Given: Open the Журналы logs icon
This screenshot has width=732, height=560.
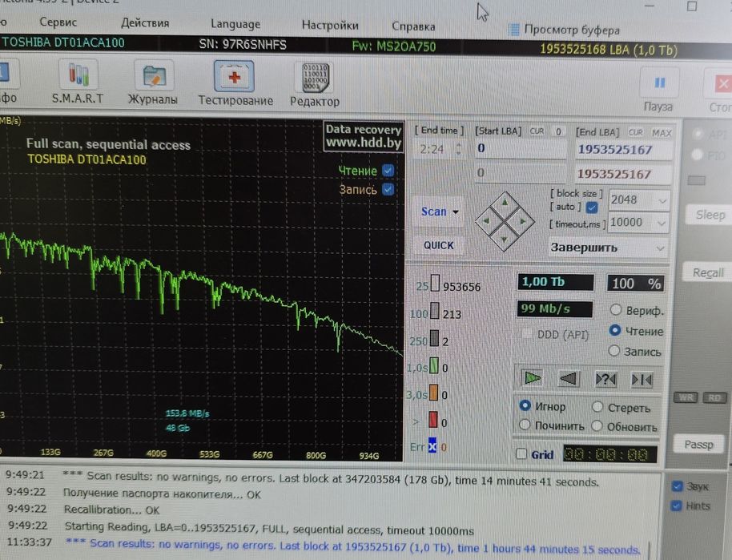Looking at the screenshot, I should tap(154, 76).
